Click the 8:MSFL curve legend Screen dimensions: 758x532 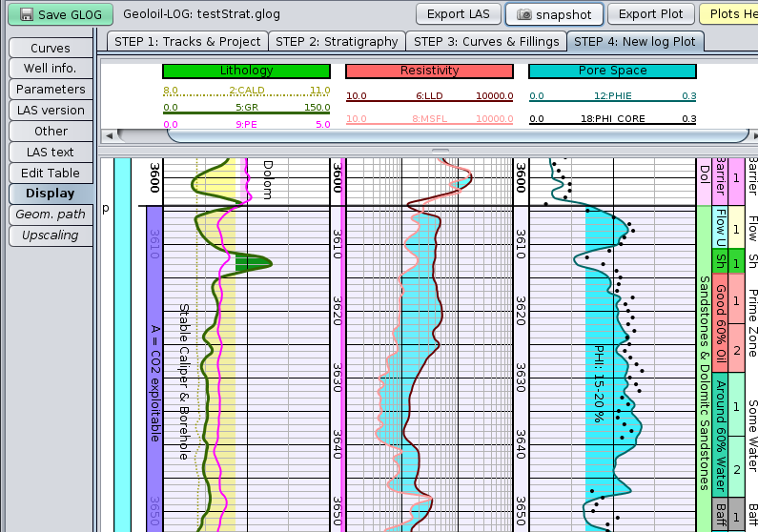pos(429,119)
